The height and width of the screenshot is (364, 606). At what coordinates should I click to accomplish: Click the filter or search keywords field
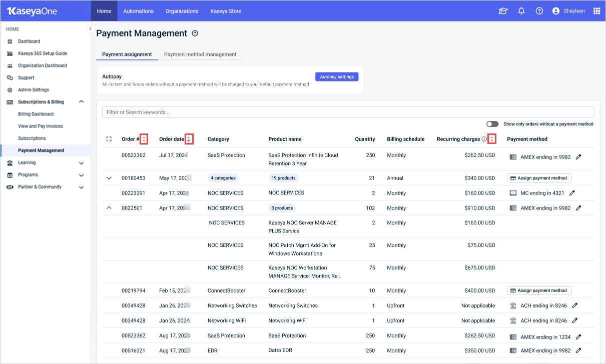[x=348, y=112]
